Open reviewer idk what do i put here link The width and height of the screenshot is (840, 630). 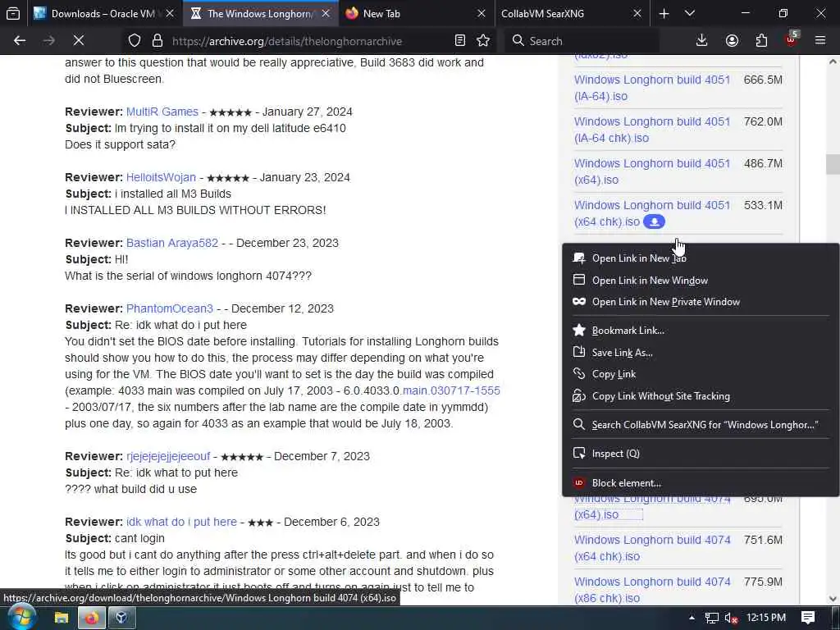pyautogui.click(x=181, y=522)
